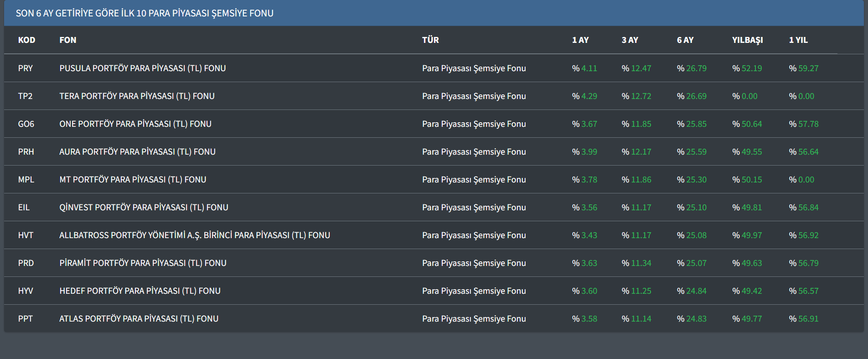The width and height of the screenshot is (868, 359).
Task: Open QİNVEST PORTFÖY PARA PİYASASI fund
Action: pyautogui.click(x=144, y=208)
